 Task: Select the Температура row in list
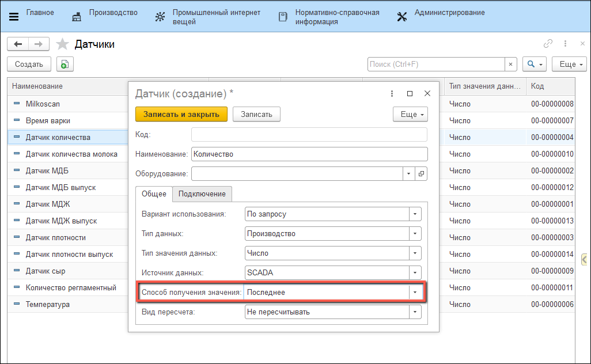click(48, 304)
